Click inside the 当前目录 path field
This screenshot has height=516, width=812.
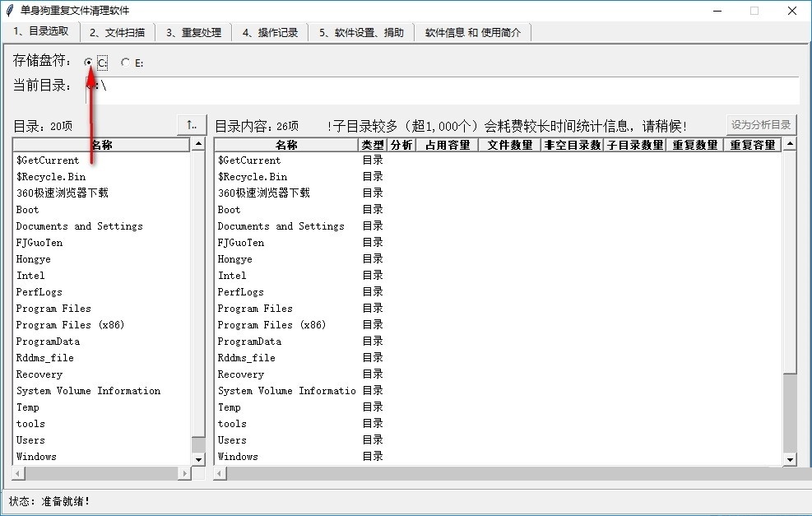click(411, 89)
